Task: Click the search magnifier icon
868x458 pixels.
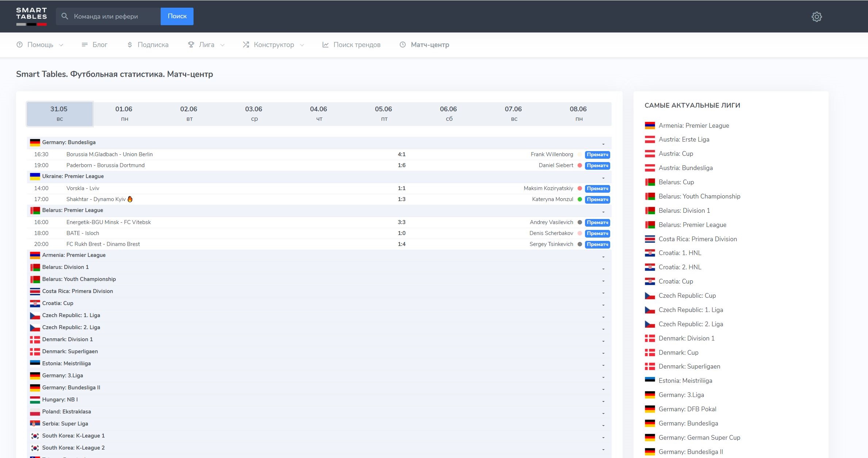Action: [65, 16]
